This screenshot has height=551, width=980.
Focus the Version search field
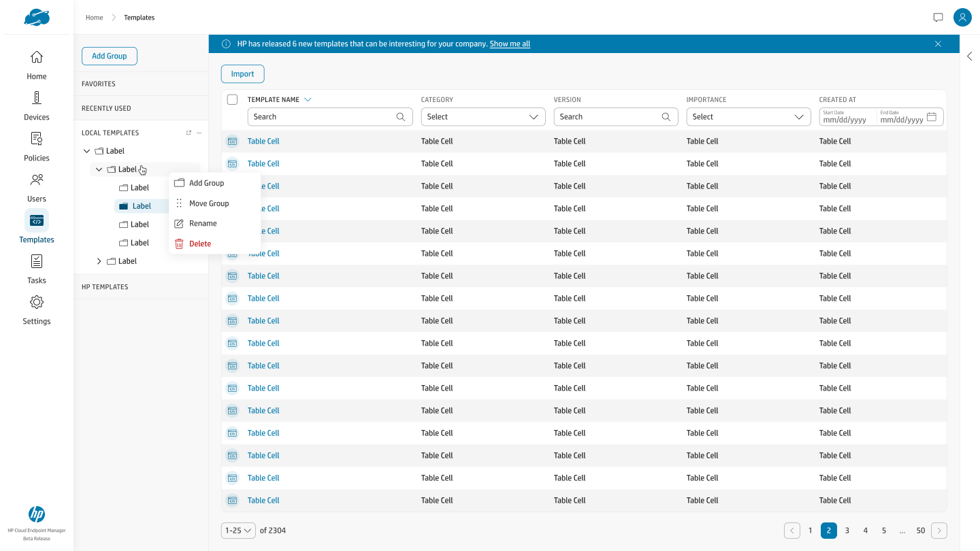coord(616,117)
